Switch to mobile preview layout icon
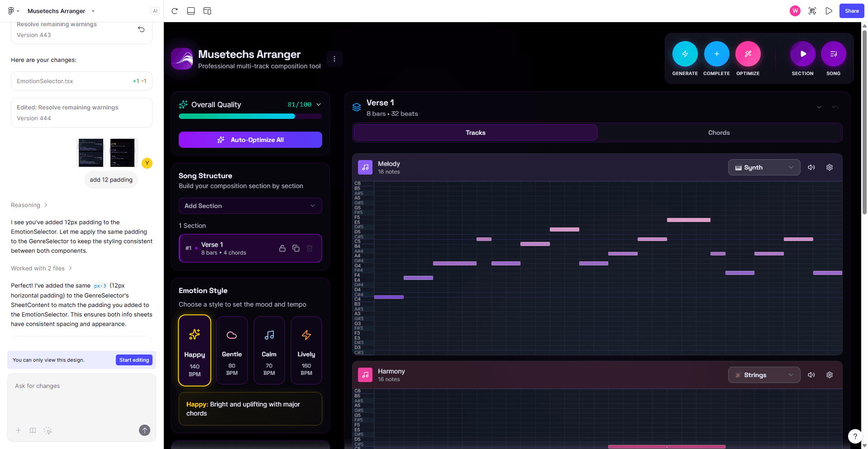This screenshot has height=449, width=868. pyautogui.click(x=191, y=11)
